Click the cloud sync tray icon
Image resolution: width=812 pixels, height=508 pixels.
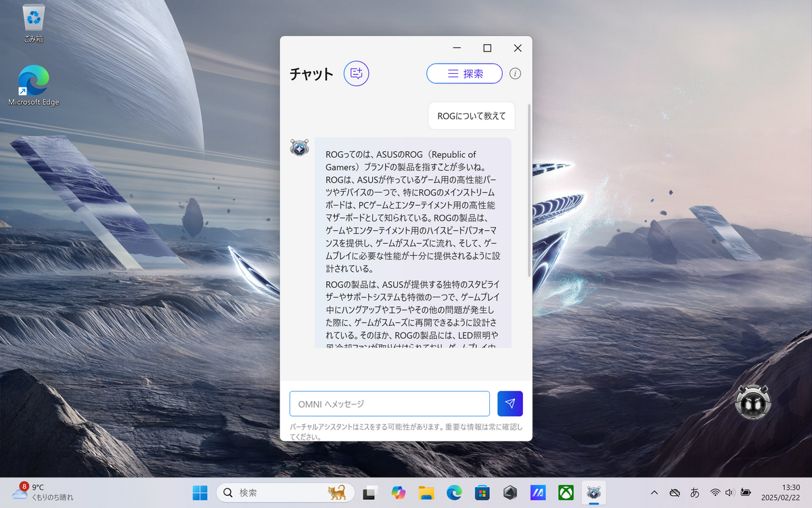pos(675,492)
